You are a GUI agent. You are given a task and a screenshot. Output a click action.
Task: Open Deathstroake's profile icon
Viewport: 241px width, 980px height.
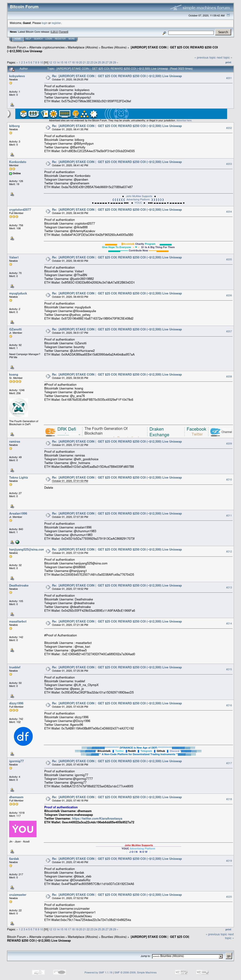click(12, 614)
